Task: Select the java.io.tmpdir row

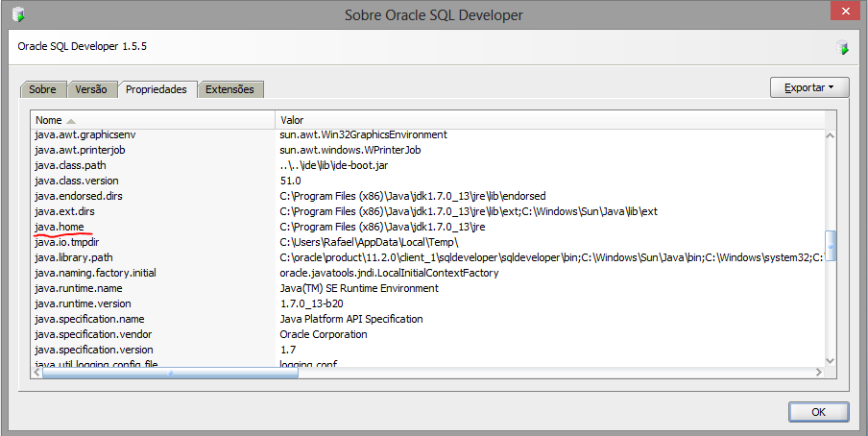Action: [x=66, y=242]
